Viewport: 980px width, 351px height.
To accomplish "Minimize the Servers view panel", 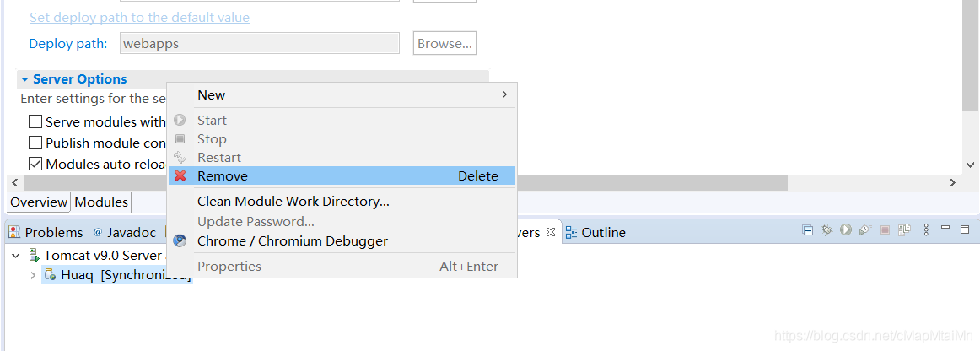I will [x=947, y=229].
